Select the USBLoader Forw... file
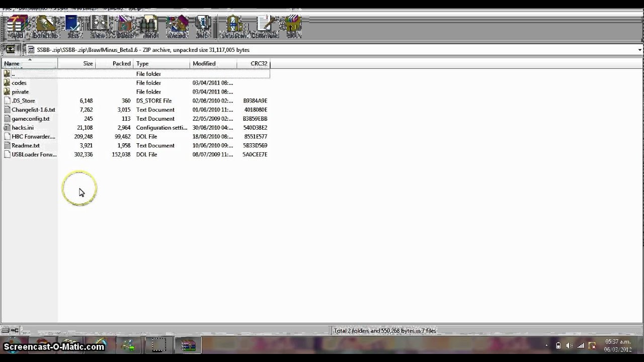Screen dimensions: 644x362 pyautogui.click(x=34, y=155)
